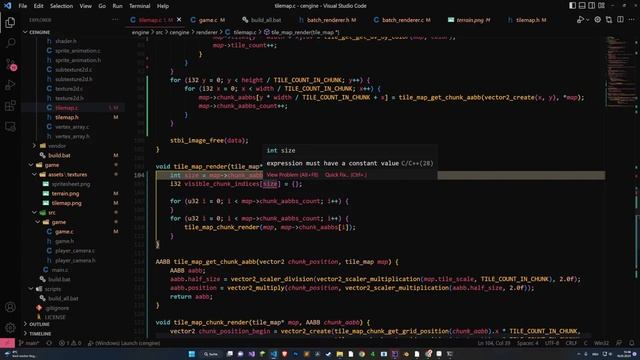The width and height of the screenshot is (640, 360).
Task: Click the Run or Debug play icon
Action: click(579, 20)
